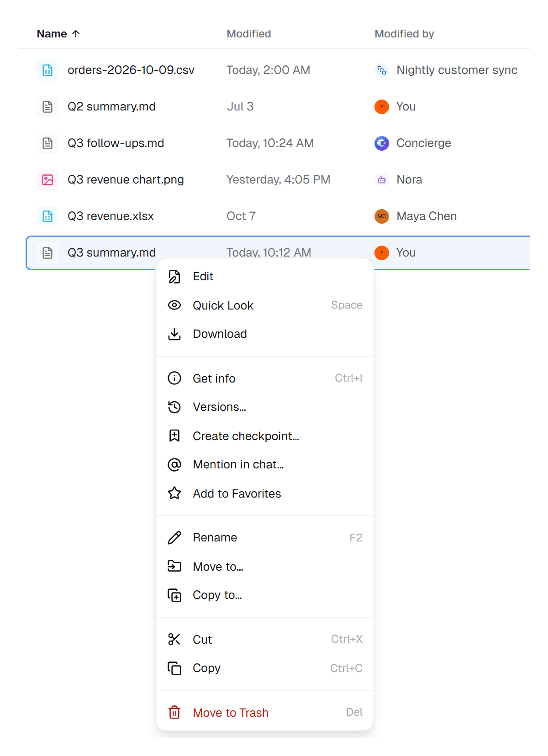Click the Jul 3 modified date

tap(240, 107)
